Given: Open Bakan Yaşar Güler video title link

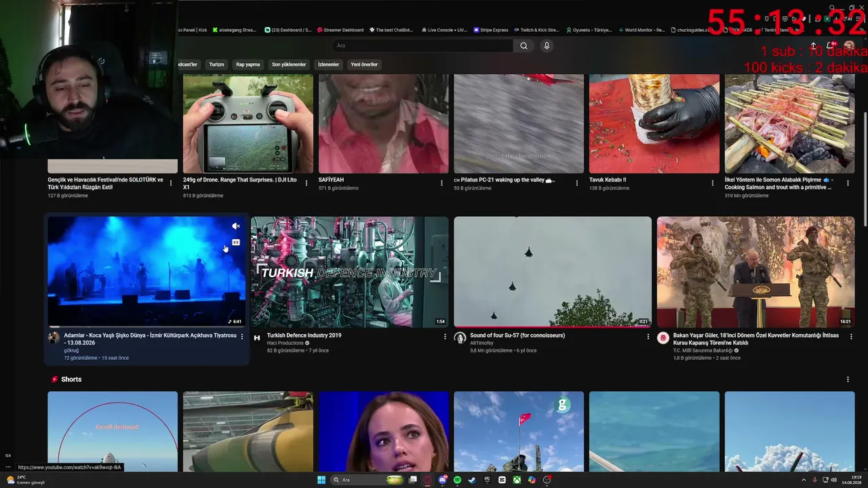Looking at the screenshot, I should (756, 339).
